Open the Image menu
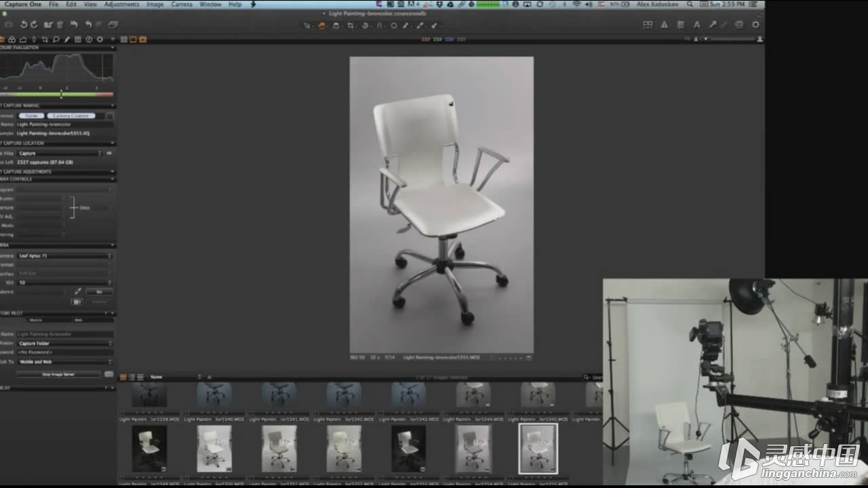Viewport: 868px width, 488px height. (x=155, y=4)
